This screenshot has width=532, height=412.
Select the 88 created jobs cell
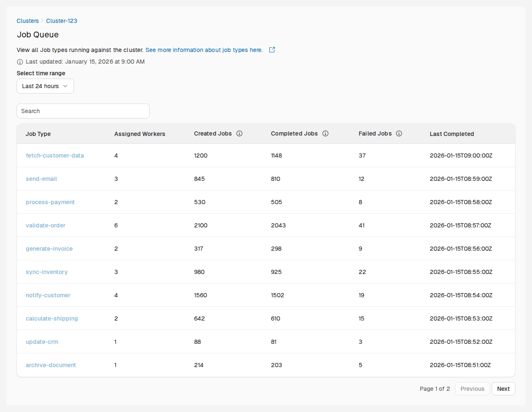pyautogui.click(x=197, y=342)
